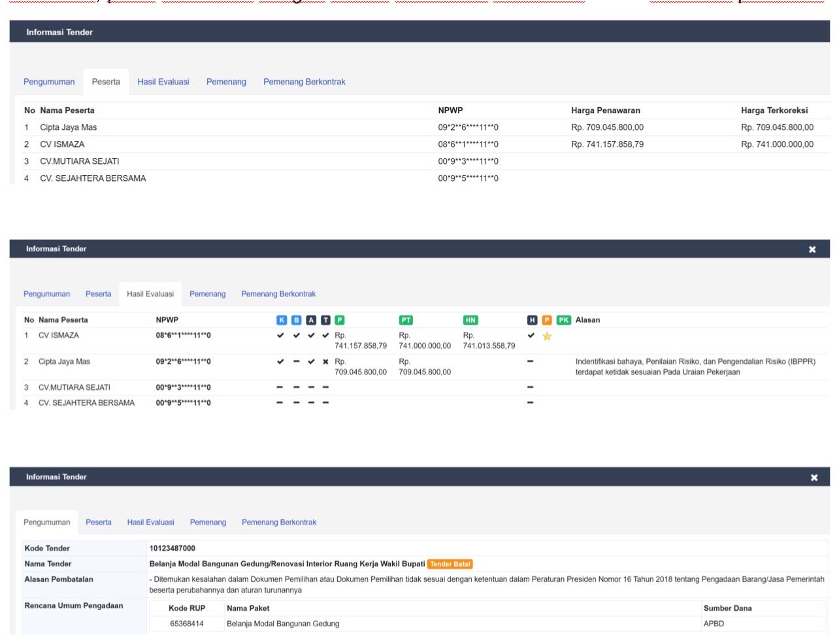This screenshot has width=839, height=644.
Task: Click RUP code 65368414
Action: [187, 624]
